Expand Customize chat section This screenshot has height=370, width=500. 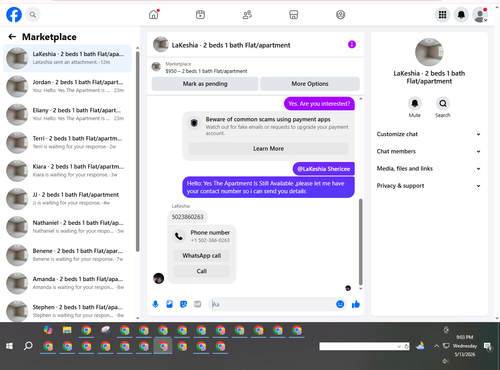pos(429,134)
